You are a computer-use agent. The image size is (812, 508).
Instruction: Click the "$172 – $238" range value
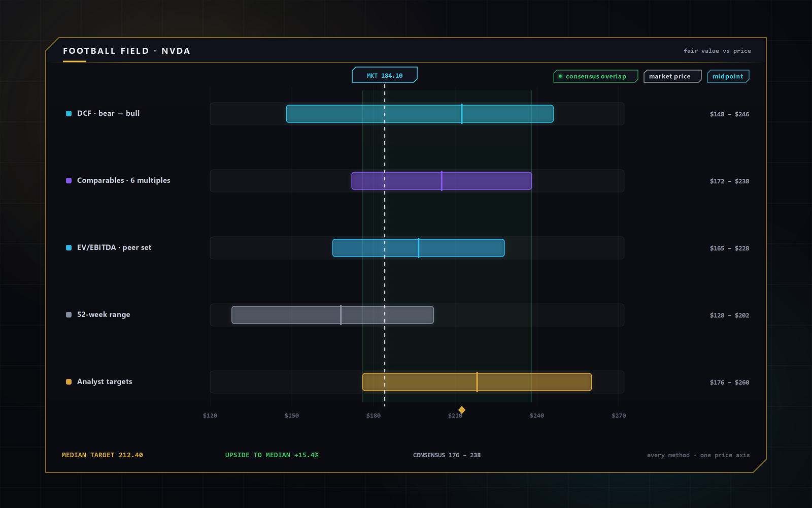click(729, 181)
